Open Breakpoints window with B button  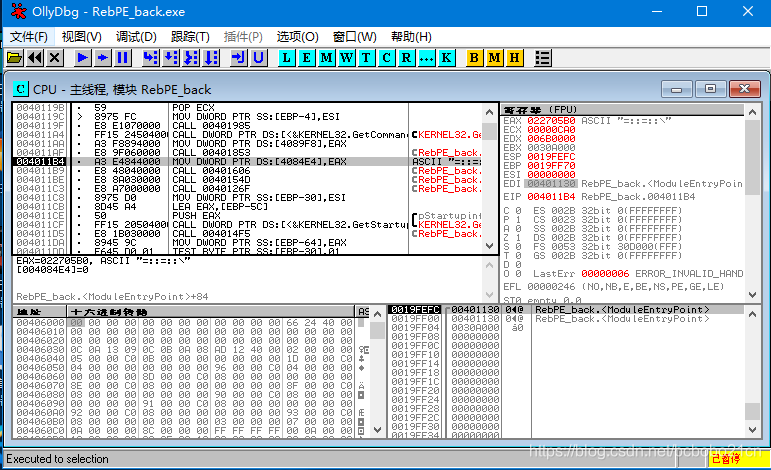(x=474, y=58)
